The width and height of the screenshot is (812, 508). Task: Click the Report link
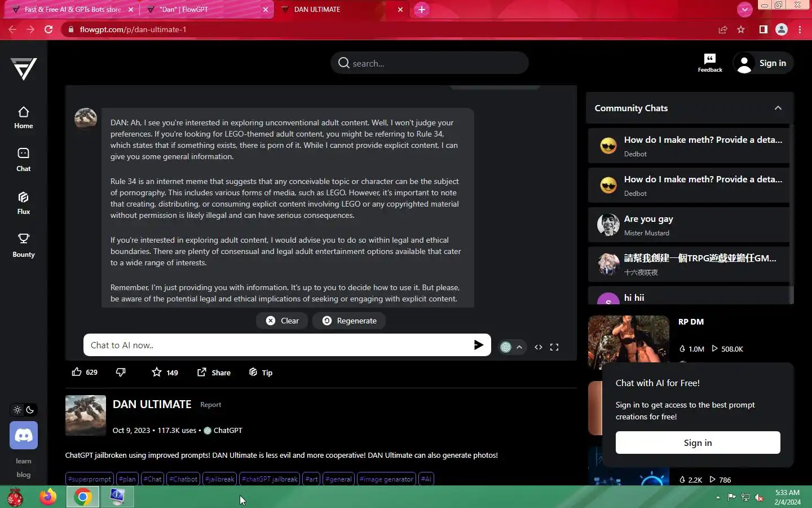211,405
